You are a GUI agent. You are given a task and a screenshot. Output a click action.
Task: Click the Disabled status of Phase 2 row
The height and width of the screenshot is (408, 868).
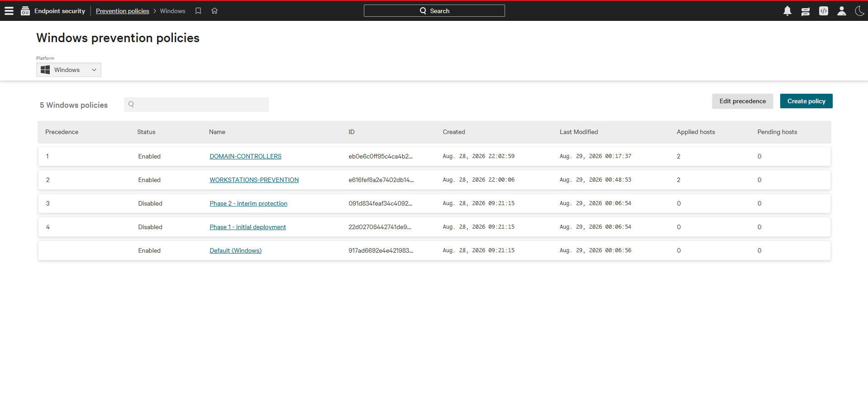pyautogui.click(x=150, y=203)
